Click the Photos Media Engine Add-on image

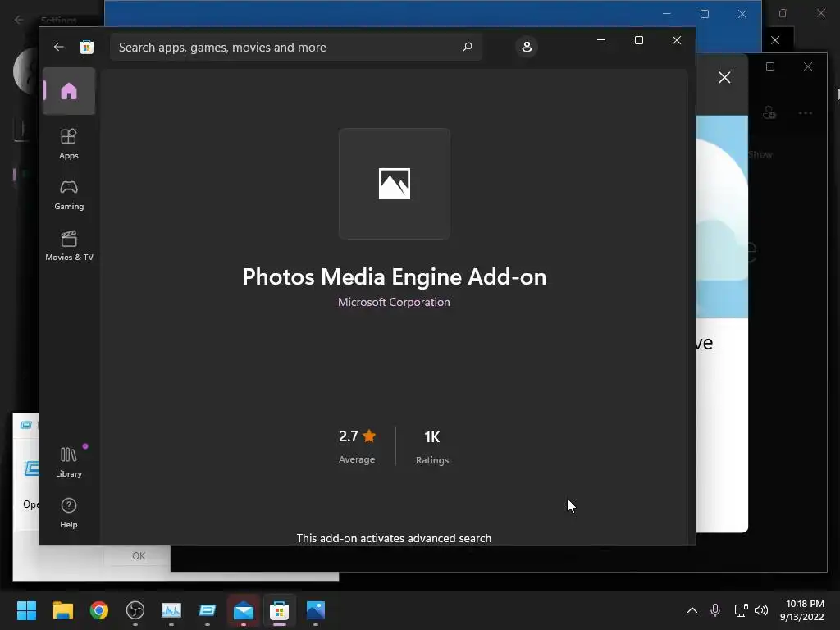click(395, 184)
